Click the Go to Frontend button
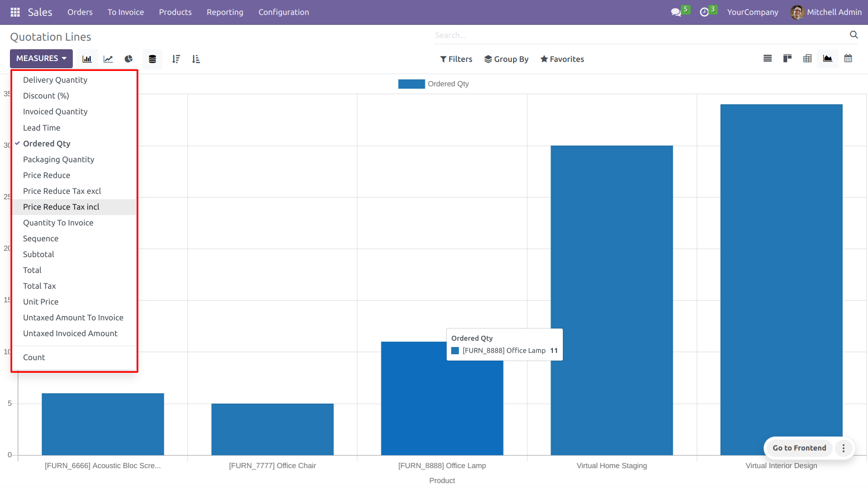 click(x=799, y=448)
